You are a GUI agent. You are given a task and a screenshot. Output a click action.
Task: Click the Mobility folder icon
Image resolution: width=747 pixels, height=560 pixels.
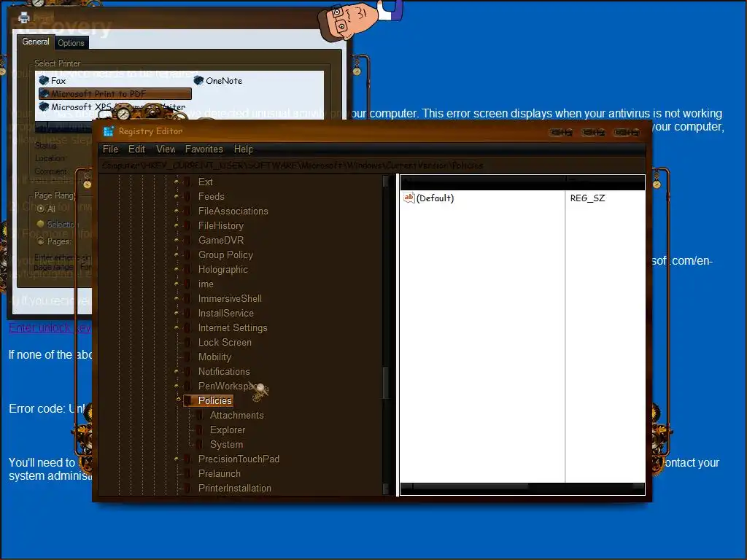tap(187, 357)
